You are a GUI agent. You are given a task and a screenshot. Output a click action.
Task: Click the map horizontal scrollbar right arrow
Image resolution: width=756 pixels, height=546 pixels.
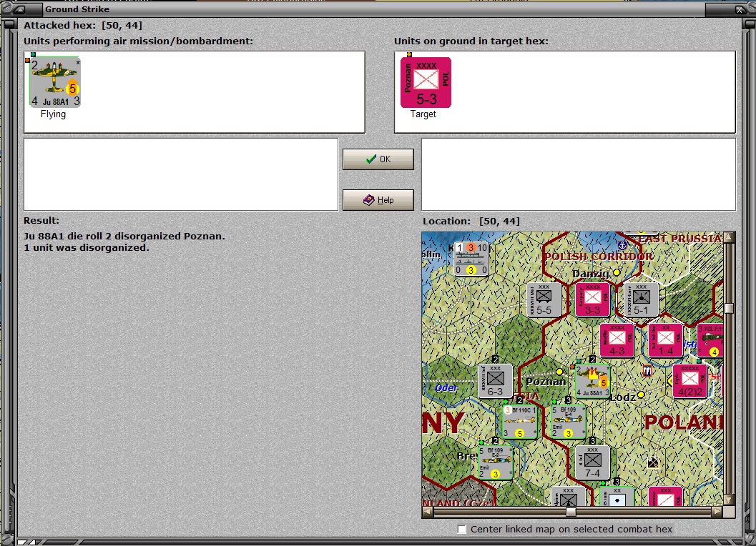(717, 512)
